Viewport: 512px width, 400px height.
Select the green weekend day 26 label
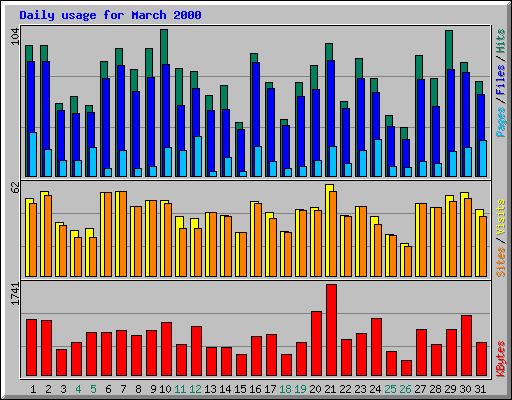405,389
